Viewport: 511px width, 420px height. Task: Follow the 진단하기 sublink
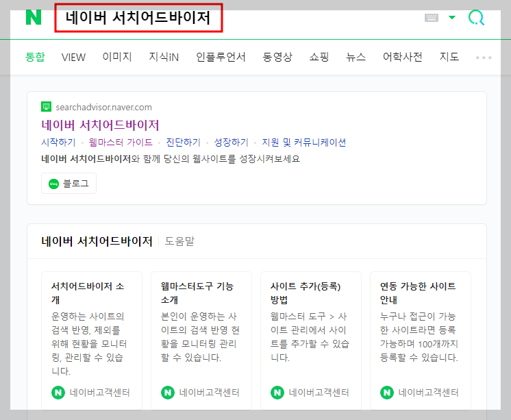tap(183, 143)
